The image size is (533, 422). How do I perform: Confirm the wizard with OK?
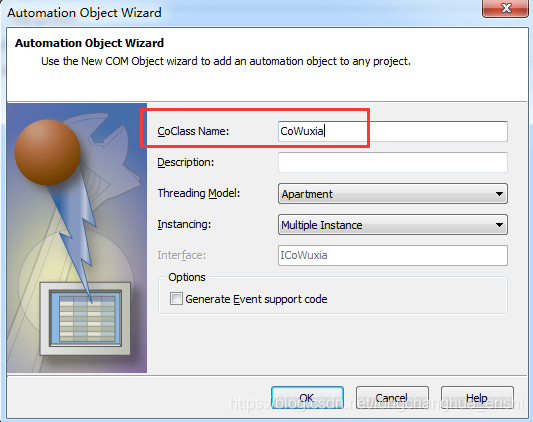[307, 398]
